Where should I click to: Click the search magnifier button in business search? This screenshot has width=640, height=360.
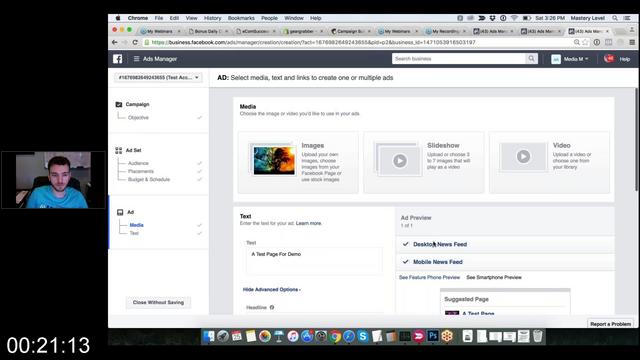pyautogui.click(x=531, y=59)
